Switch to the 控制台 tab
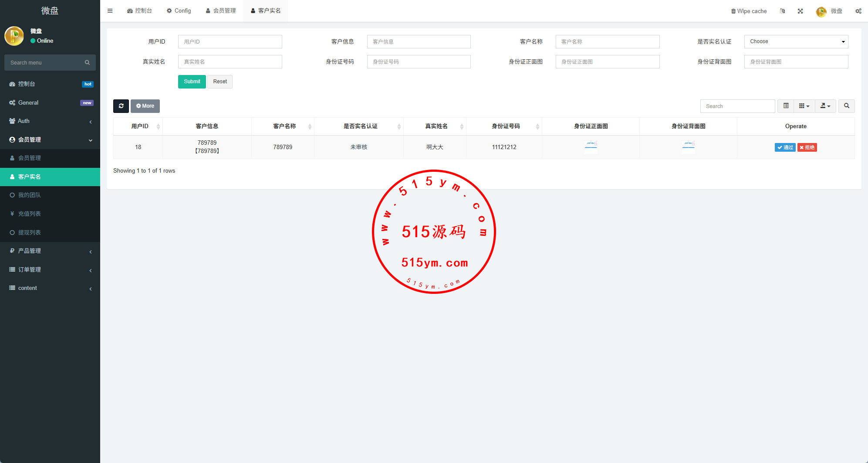 [x=139, y=11]
